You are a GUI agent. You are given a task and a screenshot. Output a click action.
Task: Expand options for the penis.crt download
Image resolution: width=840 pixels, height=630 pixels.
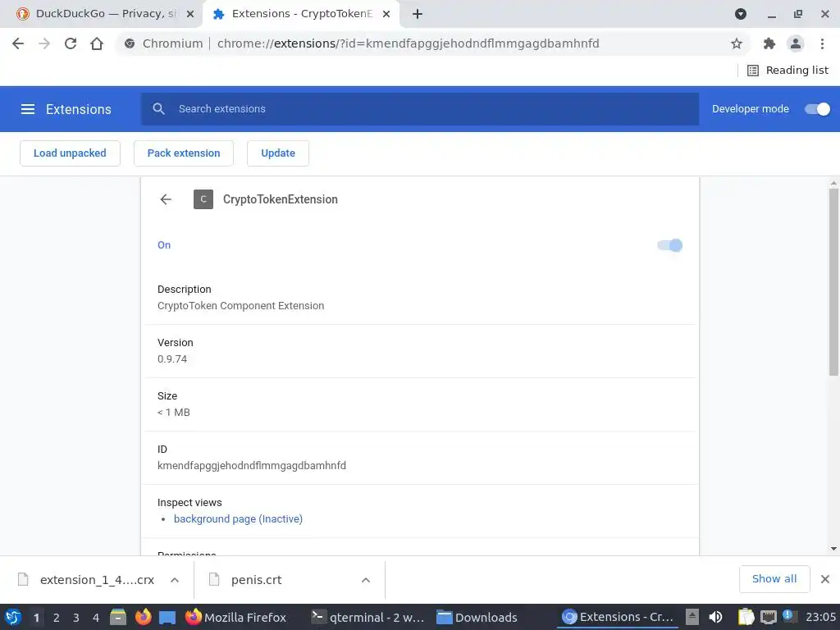366,580
